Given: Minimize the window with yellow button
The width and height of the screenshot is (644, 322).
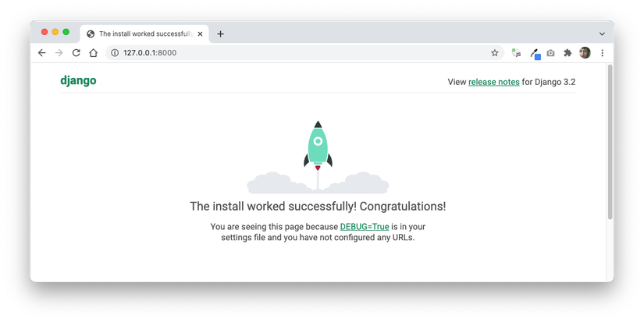Looking at the screenshot, I should click(55, 32).
